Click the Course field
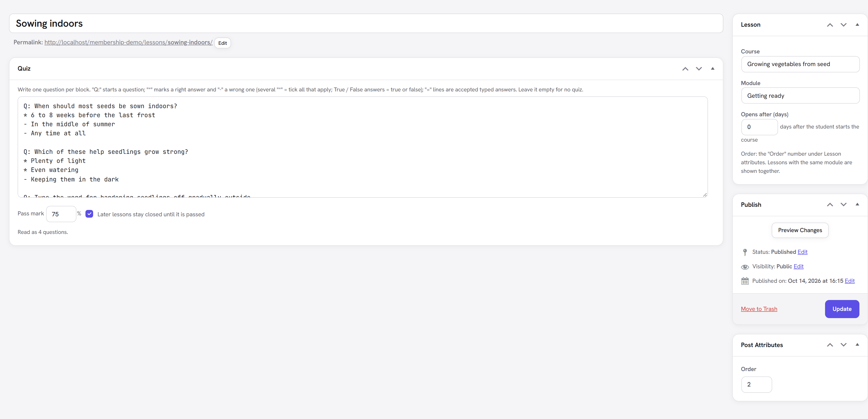The width and height of the screenshot is (868, 419). click(800, 64)
